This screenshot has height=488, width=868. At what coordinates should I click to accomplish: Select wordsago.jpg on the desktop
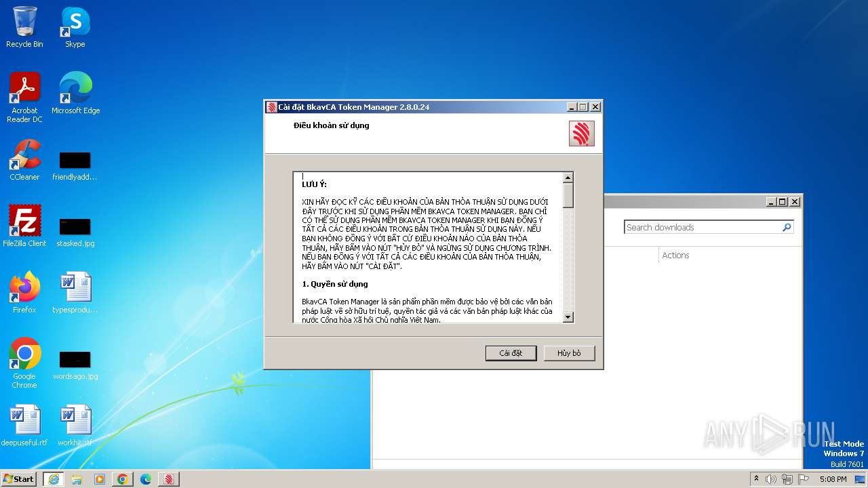(75, 365)
